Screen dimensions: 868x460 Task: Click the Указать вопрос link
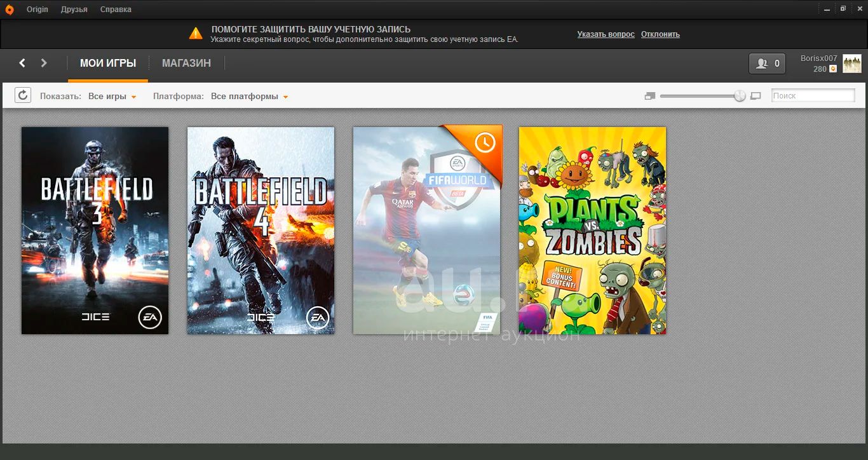(606, 34)
